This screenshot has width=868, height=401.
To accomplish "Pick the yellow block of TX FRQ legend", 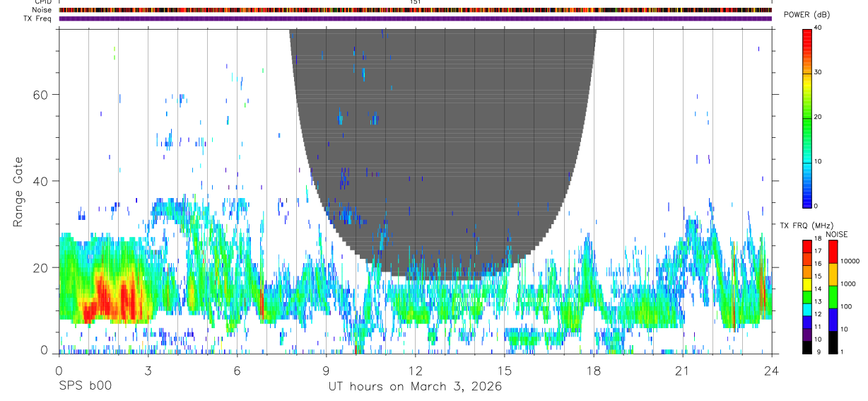I will [x=807, y=284].
